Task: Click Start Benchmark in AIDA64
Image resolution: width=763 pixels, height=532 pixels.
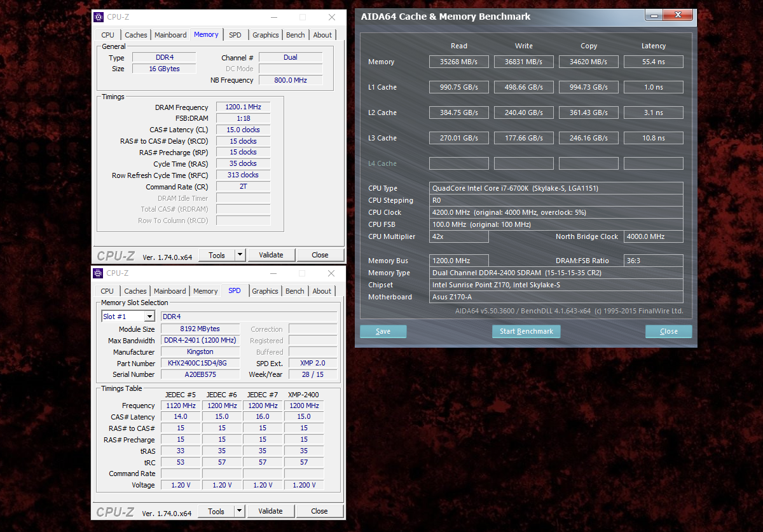Action: [x=526, y=331]
